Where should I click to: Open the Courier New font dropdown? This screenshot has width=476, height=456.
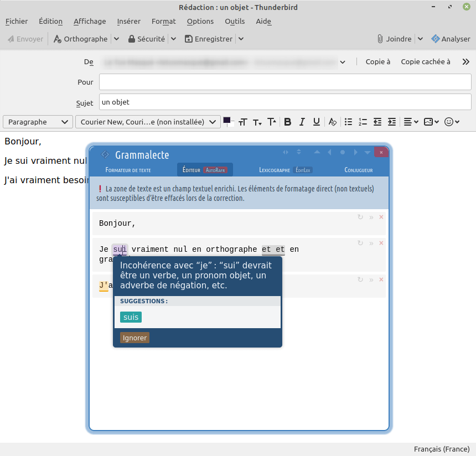tap(148, 122)
